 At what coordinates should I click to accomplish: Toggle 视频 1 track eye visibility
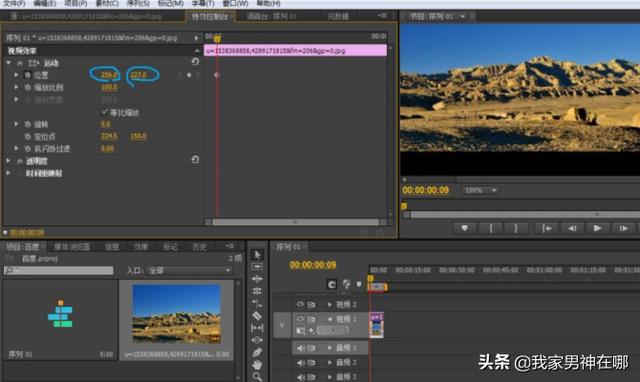300,319
